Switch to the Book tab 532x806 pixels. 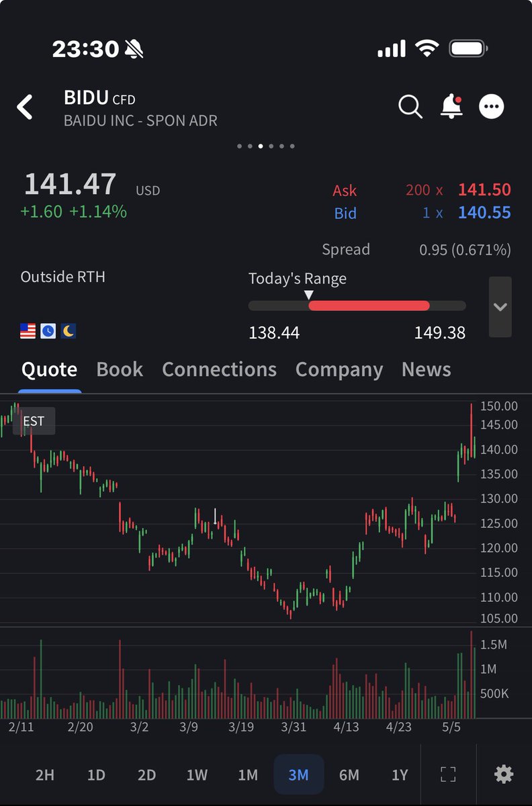[x=120, y=369]
